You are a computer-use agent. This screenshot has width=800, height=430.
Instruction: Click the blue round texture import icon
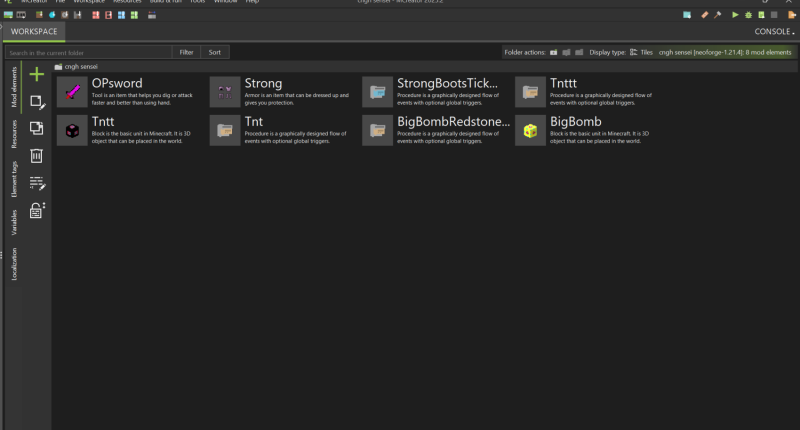(x=52, y=15)
